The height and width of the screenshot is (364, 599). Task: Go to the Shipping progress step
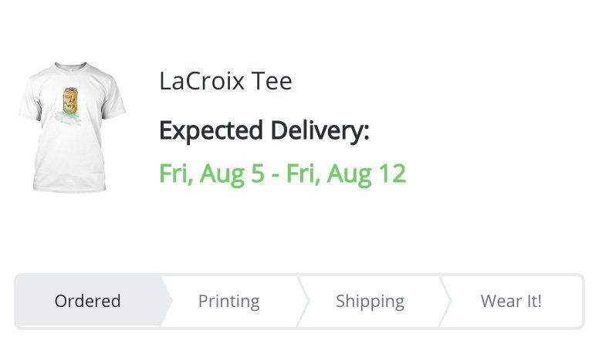[370, 301]
